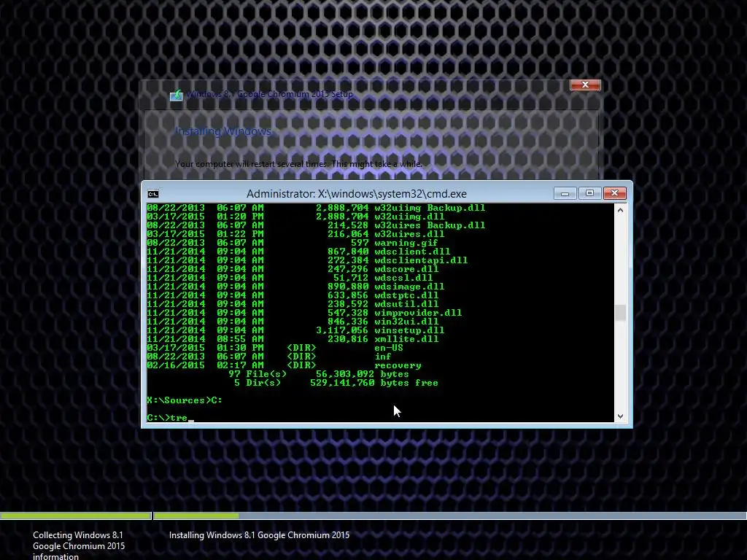Click the w32uiimg Backup.dll line
747x560 pixels.
pos(316,208)
